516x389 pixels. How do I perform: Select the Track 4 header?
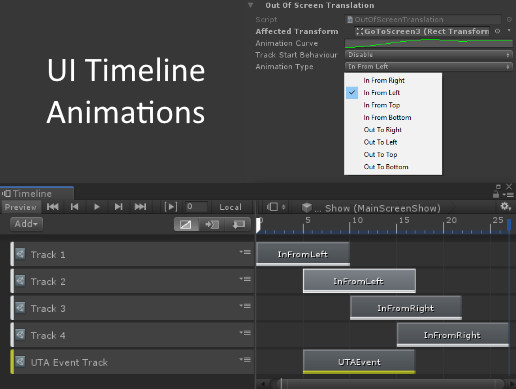point(132,335)
